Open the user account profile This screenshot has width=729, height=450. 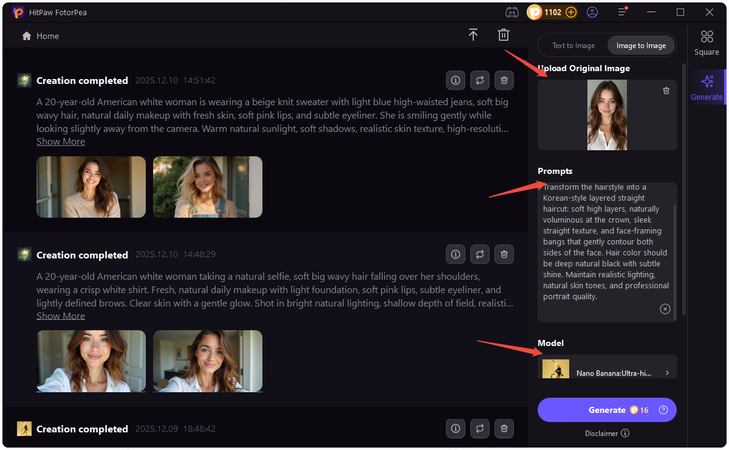tap(592, 12)
